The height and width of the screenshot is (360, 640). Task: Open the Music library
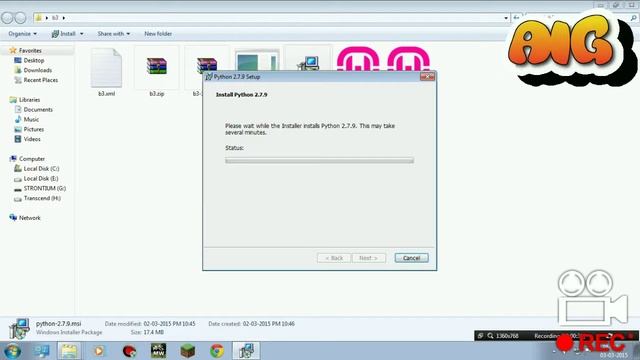tap(31, 119)
